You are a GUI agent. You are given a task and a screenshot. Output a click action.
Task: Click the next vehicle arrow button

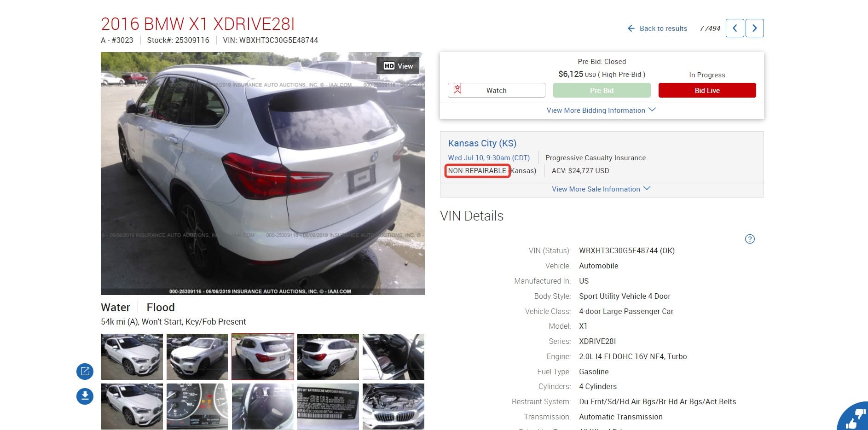pyautogui.click(x=754, y=28)
